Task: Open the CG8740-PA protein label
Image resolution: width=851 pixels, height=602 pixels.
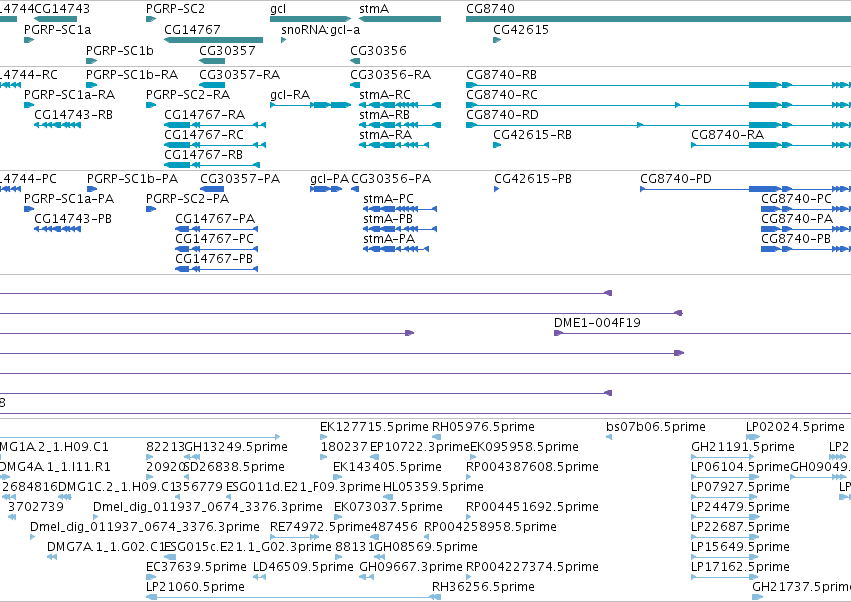Action: (x=797, y=219)
